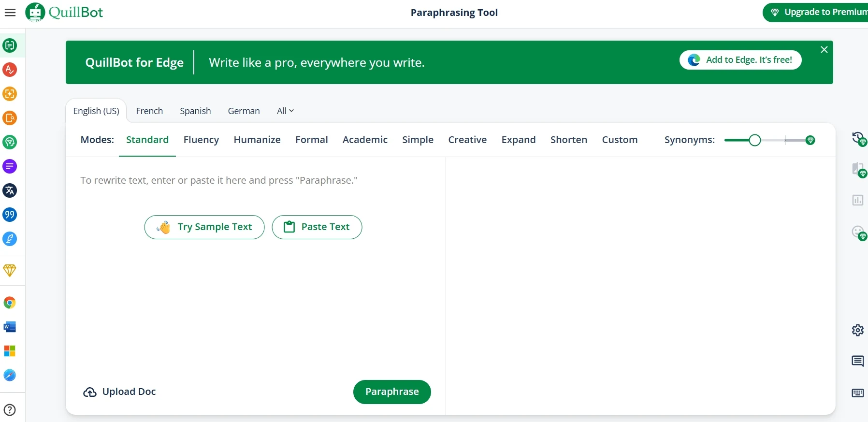Open the Settings gear icon
Screen dimensions: 868x422
click(858, 330)
